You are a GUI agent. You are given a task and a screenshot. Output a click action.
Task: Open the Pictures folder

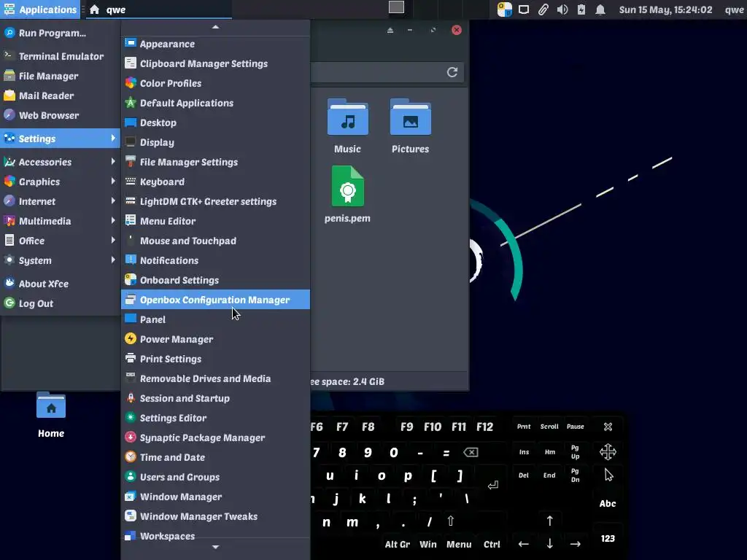(410, 126)
